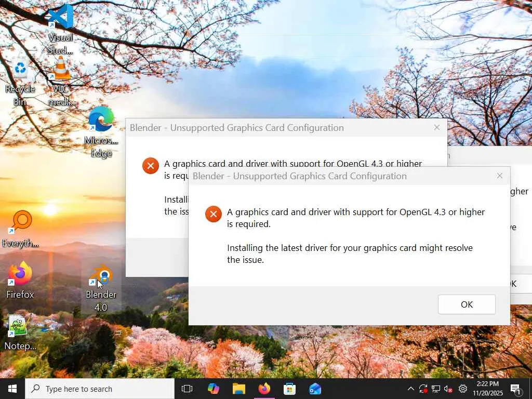Open the network tray icon
532x399 pixels.
(436, 389)
